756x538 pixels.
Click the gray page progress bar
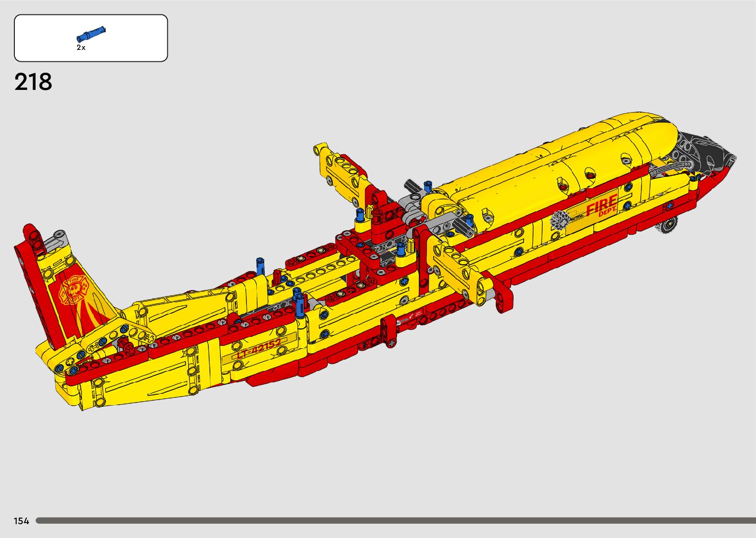point(395,520)
